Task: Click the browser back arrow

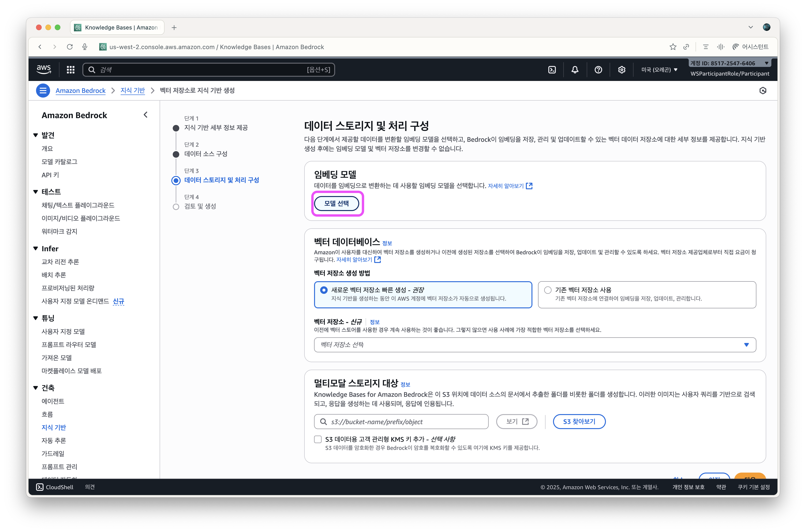Action: (40, 47)
